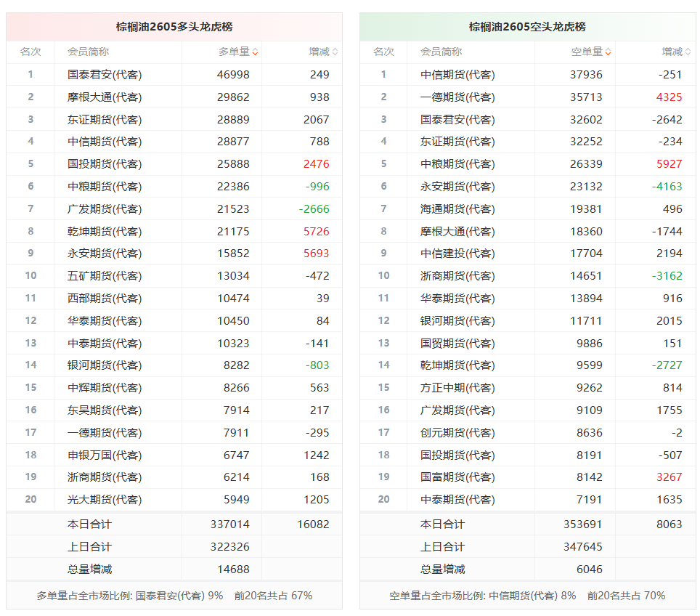Select the 棕榈油2605空头龙虎榜 title
Image resolution: width=700 pixels, height=616 pixels.
pos(527,27)
